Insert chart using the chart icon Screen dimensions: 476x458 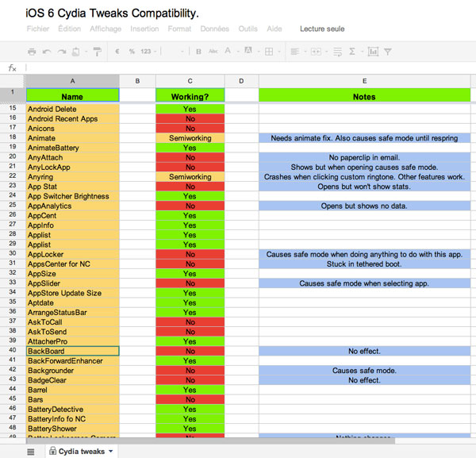pos(372,52)
